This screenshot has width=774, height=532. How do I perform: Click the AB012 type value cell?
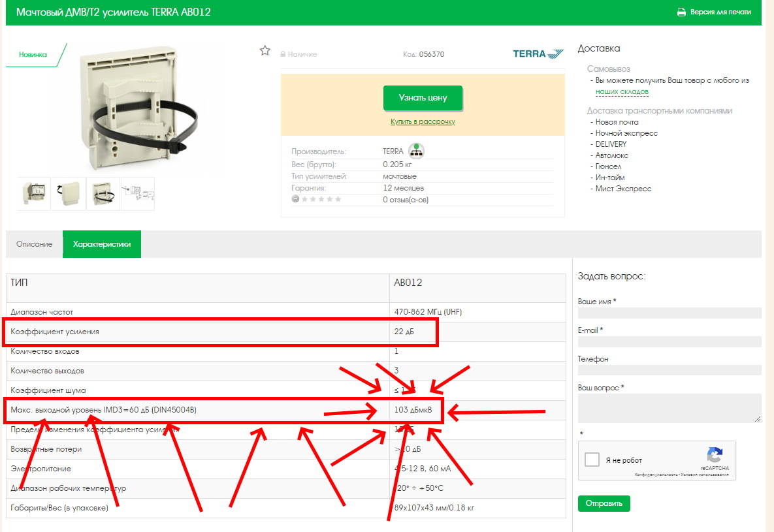point(408,283)
